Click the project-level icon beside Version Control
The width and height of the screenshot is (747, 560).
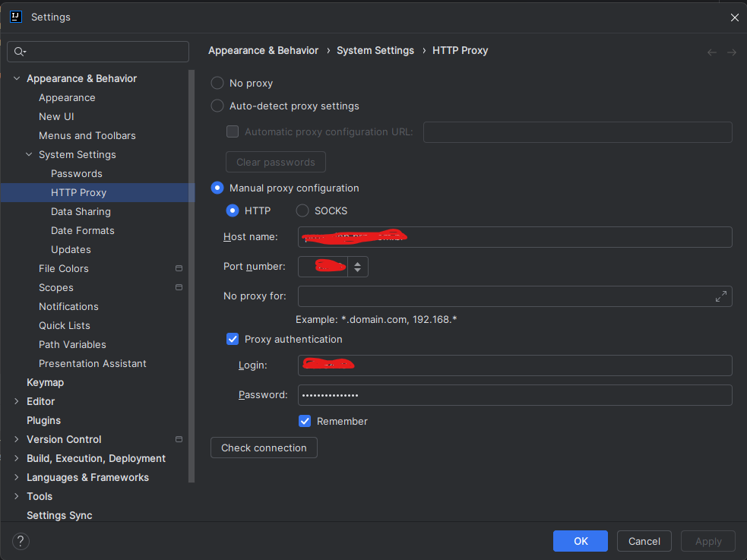tap(179, 439)
